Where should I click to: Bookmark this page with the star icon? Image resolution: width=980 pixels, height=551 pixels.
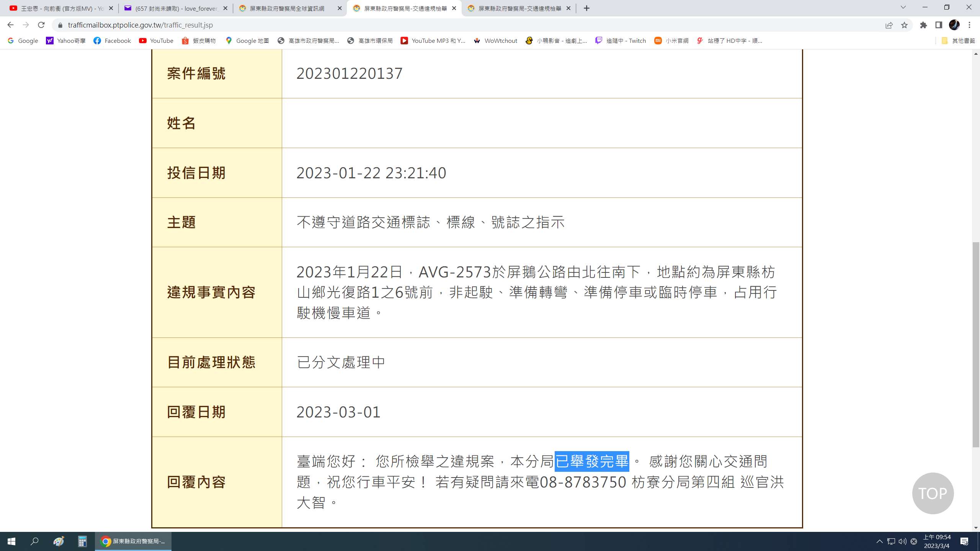tap(904, 25)
